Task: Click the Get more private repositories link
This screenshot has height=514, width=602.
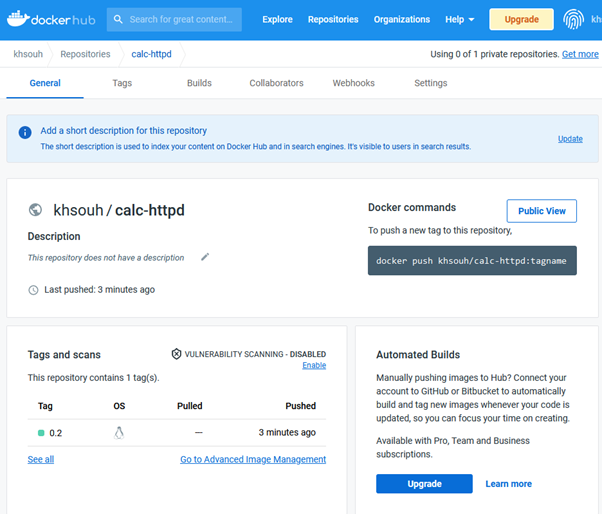Action: [x=580, y=54]
